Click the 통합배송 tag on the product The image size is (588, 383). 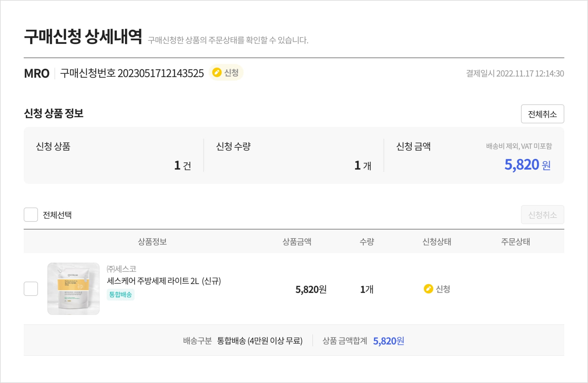coord(121,294)
